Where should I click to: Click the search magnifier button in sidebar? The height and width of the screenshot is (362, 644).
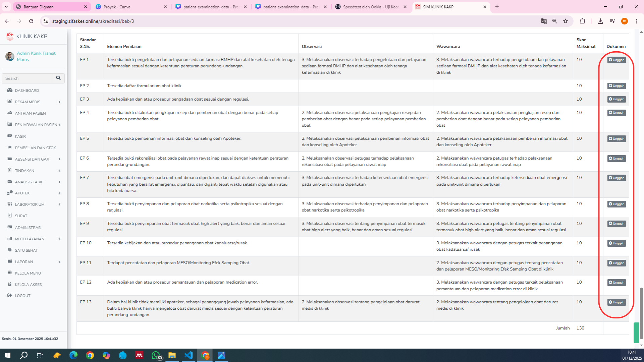[x=58, y=78]
